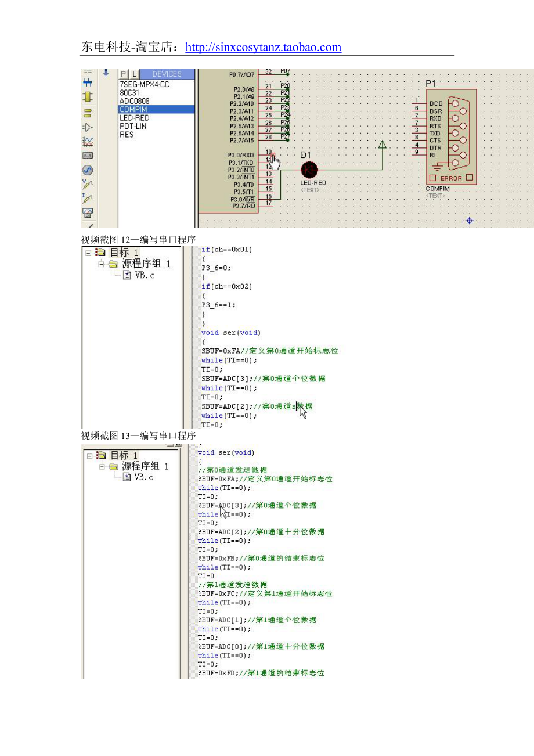Collapse 目标 1 in the upper project tree
Viewport: 534px width, 756px height.
pyautogui.click(x=88, y=253)
